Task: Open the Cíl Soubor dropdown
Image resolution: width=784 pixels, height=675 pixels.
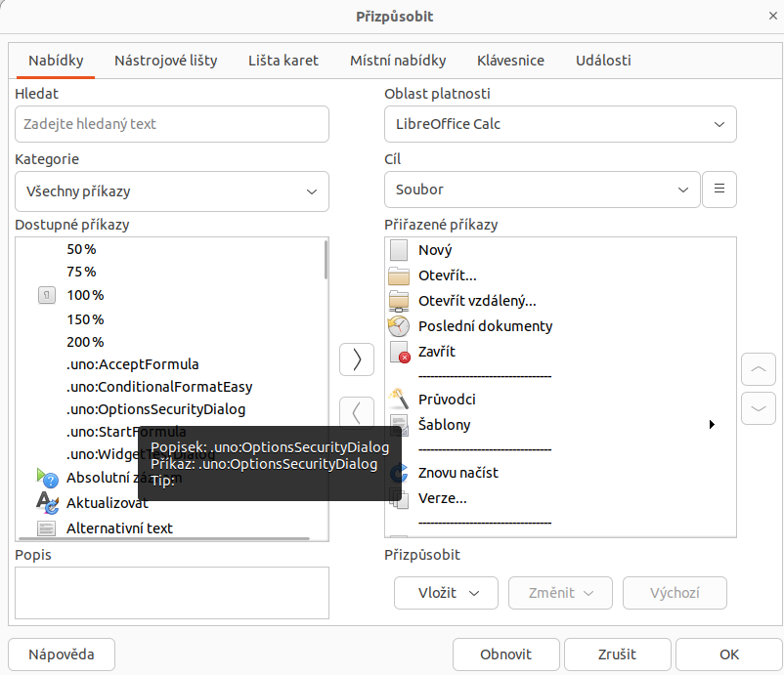Action: point(542,190)
